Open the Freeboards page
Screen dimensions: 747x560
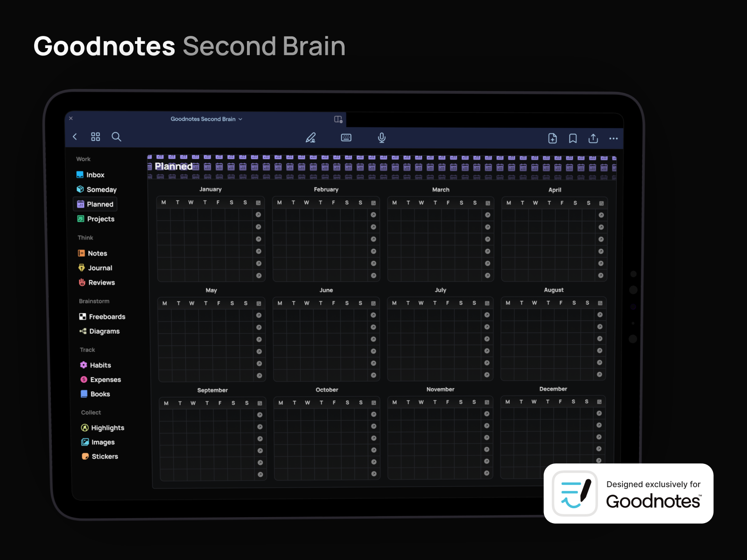click(106, 316)
